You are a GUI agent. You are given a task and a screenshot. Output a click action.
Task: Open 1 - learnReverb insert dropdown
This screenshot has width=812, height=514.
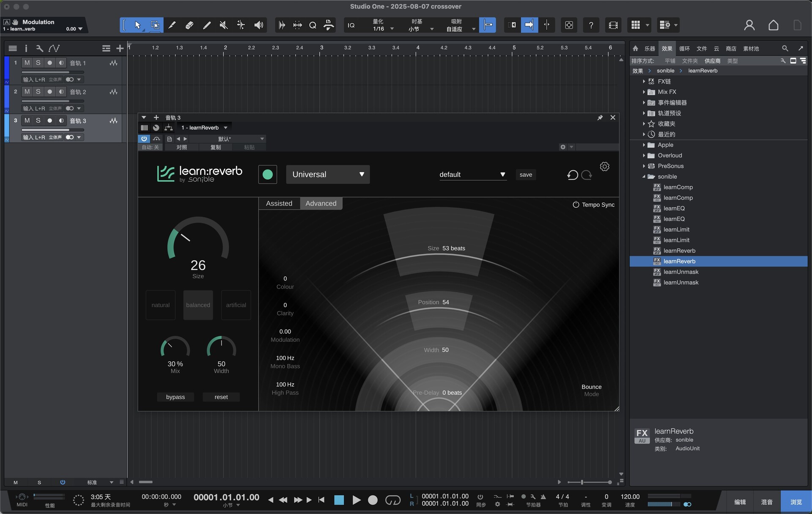pos(204,128)
